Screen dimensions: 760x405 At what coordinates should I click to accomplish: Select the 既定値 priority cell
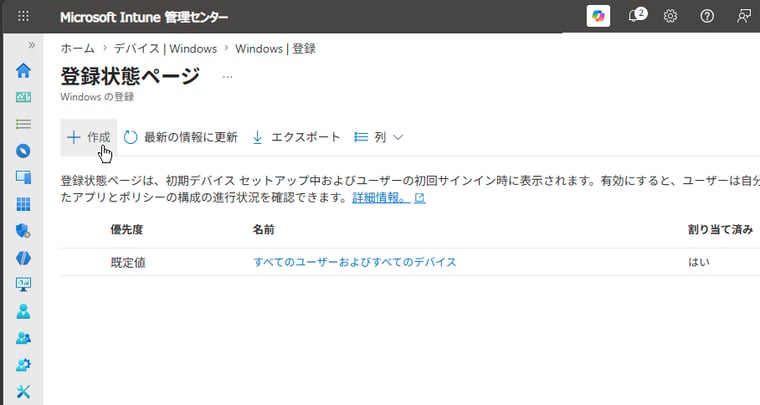click(128, 263)
